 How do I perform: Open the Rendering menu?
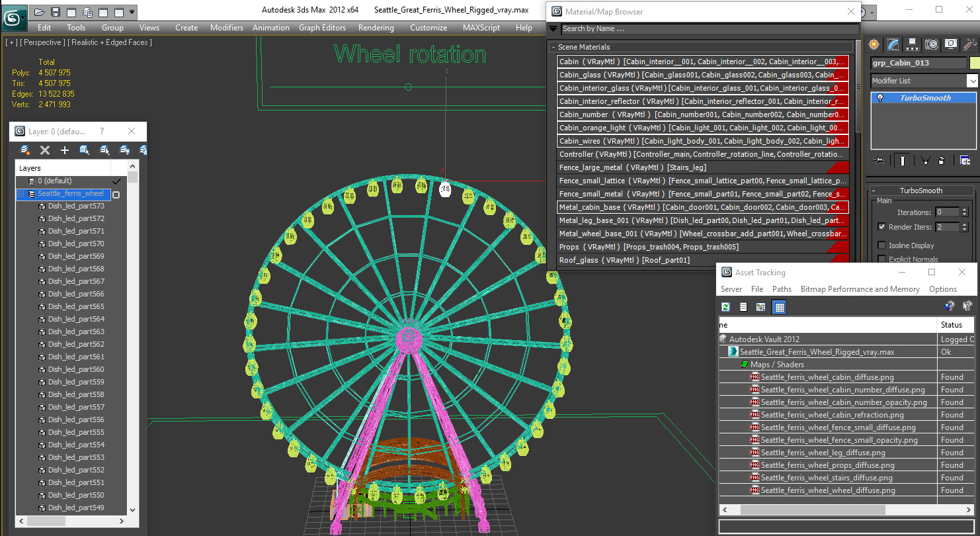[x=376, y=28]
